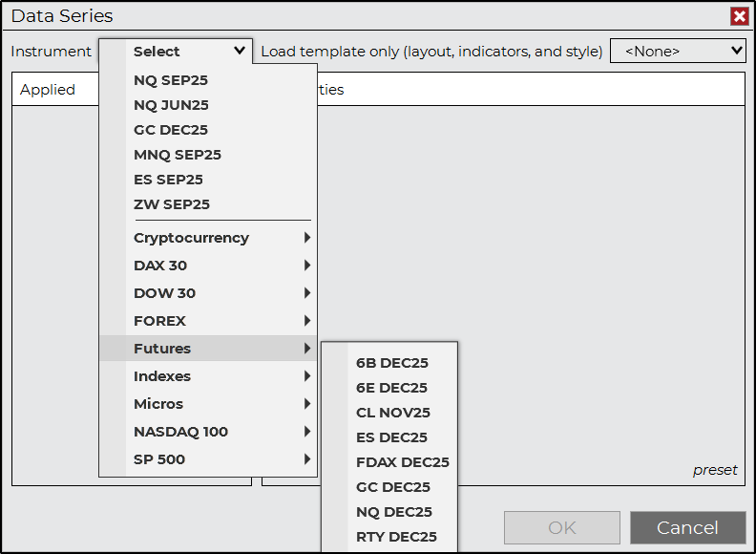Expand the DAX 30 submenu
Viewport: 756px width, 554px height.
point(208,266)
